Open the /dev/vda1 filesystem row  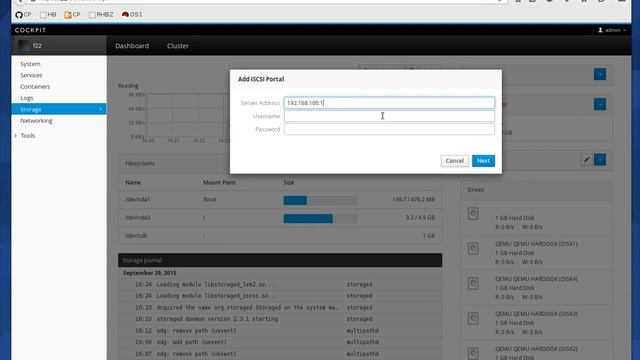(280, 200)
